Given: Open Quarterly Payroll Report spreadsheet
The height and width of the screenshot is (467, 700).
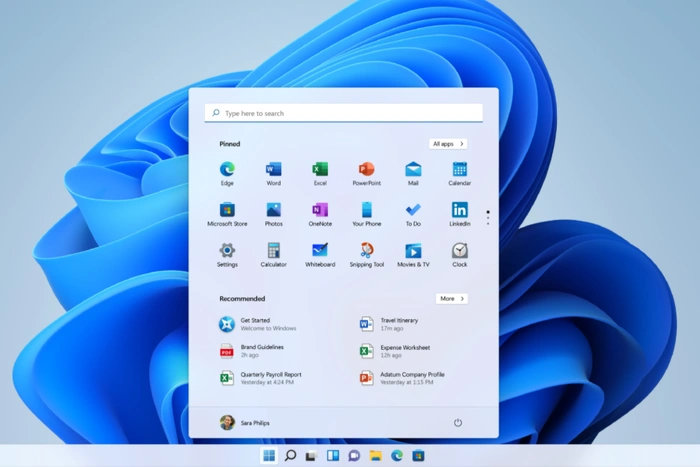Looking at the screenshot, I should tap(260, 378).
